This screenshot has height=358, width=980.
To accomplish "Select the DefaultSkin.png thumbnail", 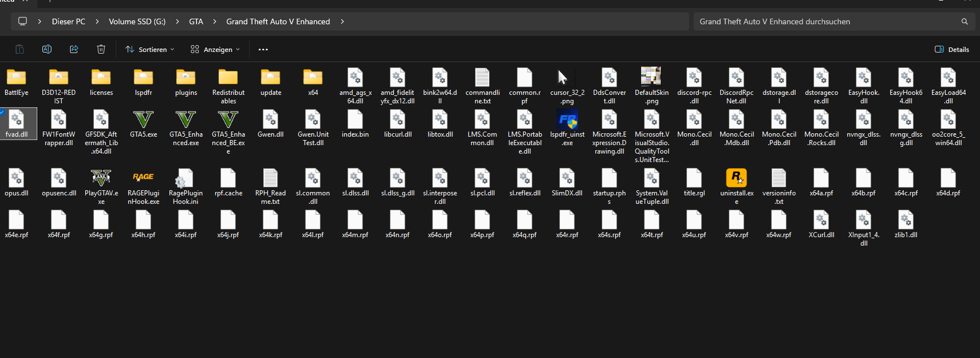I will pyautogui.click(x=651, y=77).
